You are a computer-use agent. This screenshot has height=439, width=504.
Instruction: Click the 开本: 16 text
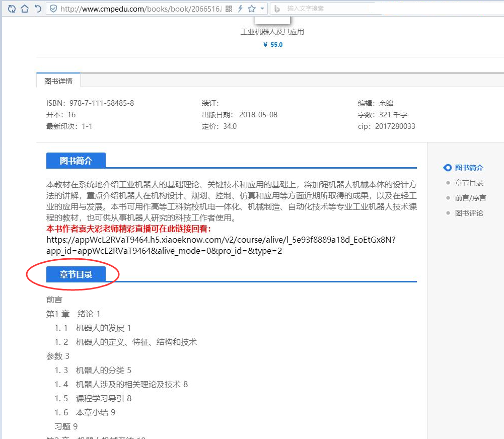tap(61, 115)
